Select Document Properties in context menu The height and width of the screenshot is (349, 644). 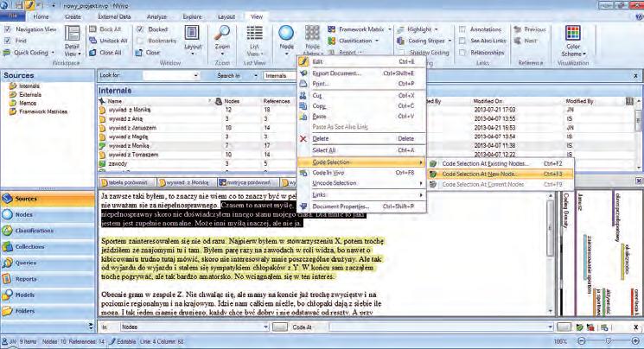click(x=362, y=206)
